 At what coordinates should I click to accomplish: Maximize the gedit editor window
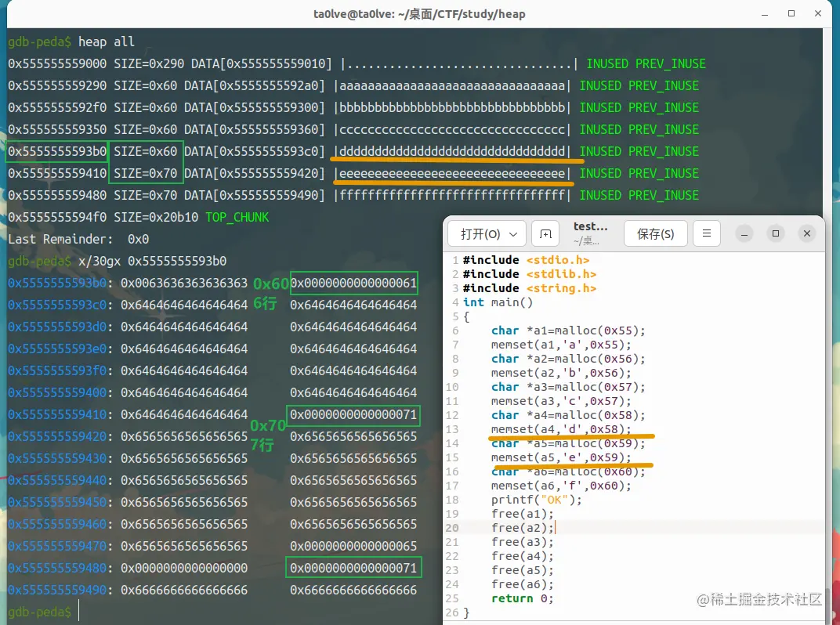pyautogui.click(x=775, y=233)
